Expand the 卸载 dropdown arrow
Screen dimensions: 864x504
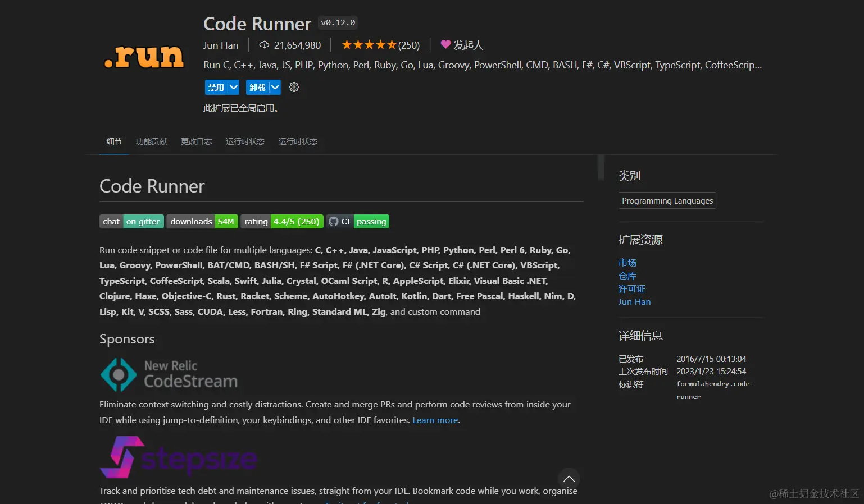pyautogui.click(x=275, y=88)
